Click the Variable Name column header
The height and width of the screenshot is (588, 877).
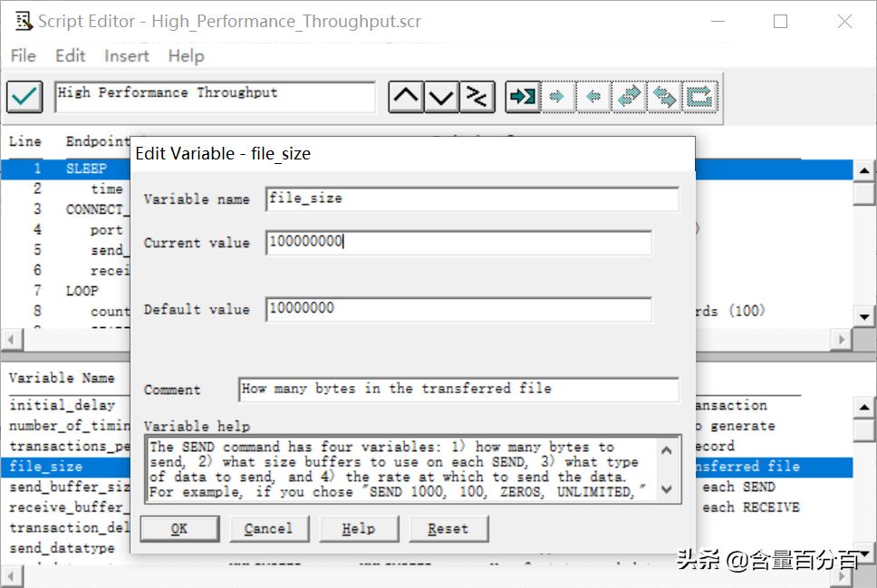pyautogui.click(x=62, y=378)
